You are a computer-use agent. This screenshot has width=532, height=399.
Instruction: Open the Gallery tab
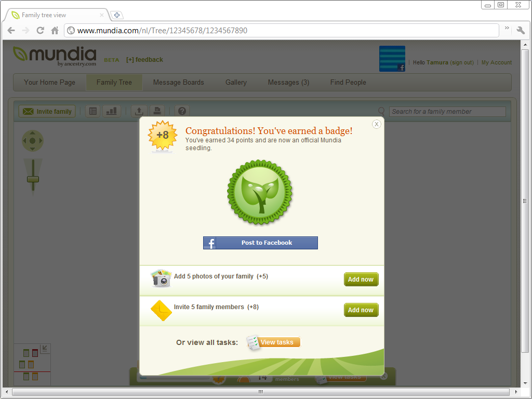[236, 83]
